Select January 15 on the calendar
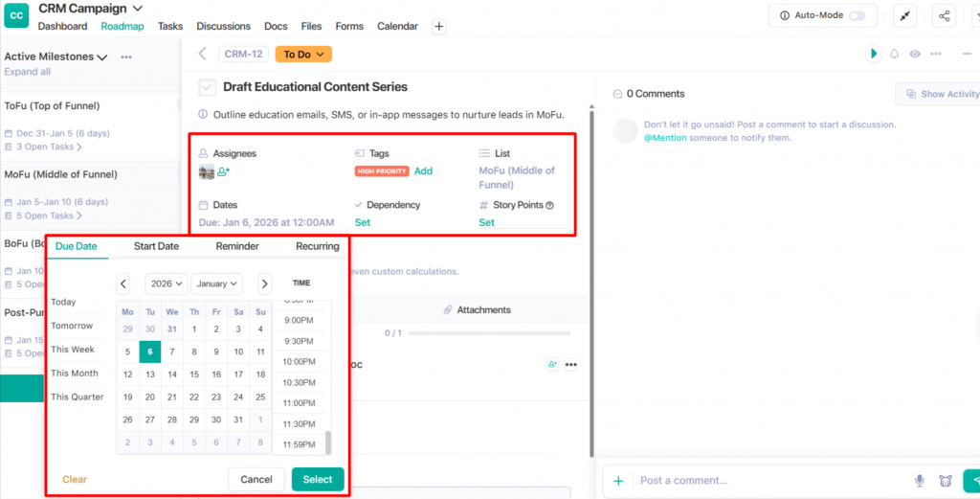Viewport: 980px width, 499px height. (194, 374)
